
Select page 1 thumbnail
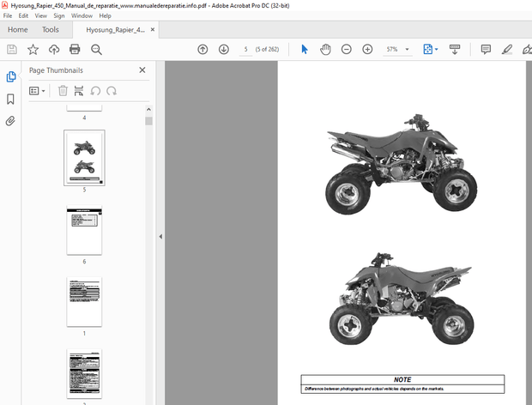(84, 302)
